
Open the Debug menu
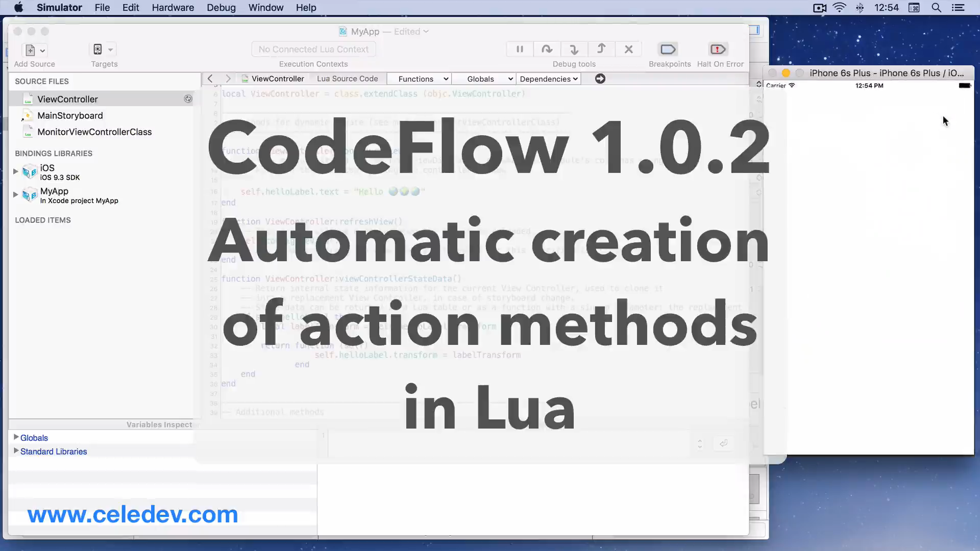point(221,8)
